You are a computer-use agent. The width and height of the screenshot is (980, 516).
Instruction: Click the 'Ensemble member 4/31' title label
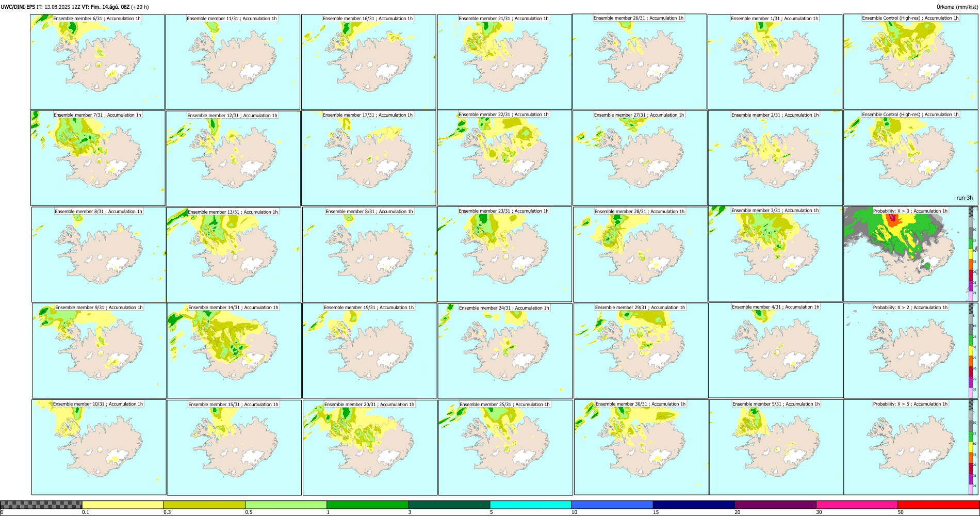(776, 307)
